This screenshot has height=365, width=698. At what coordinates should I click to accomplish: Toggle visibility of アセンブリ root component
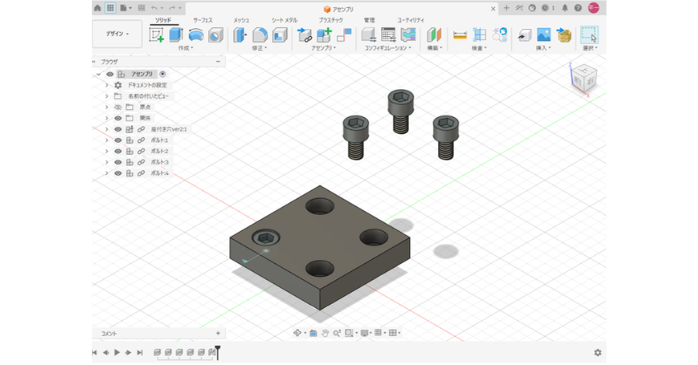[x=110, y=74]
